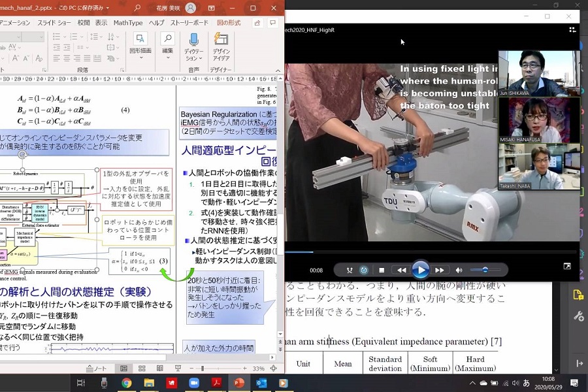Expand the Editing group dropdown

point(168,57)
